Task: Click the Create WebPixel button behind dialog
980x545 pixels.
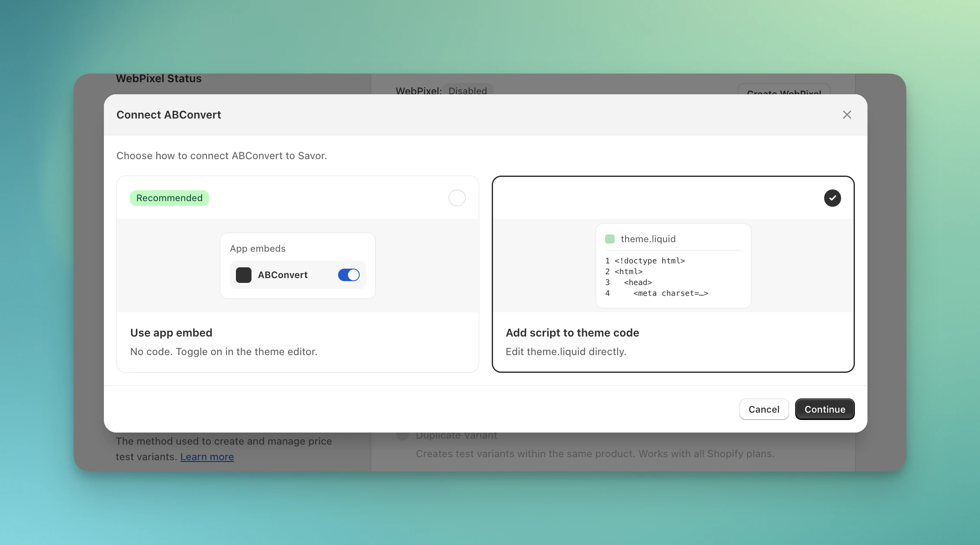Action: [783, 90]
